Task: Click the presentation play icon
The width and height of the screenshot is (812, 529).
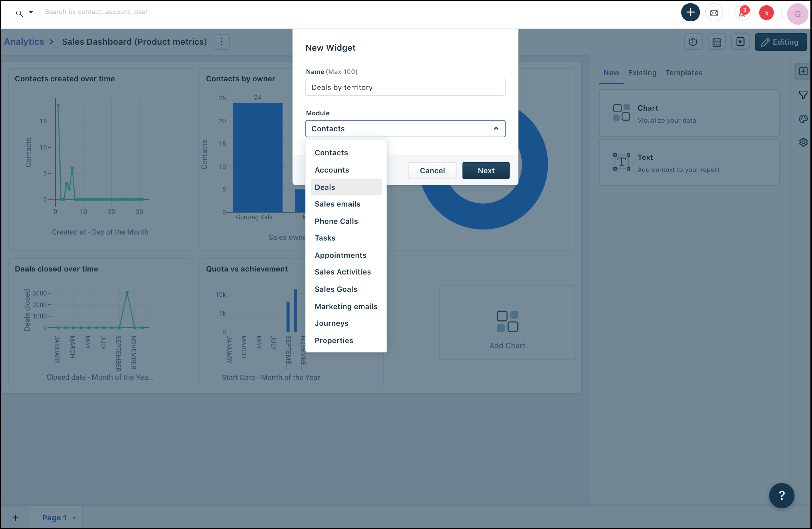Action: tap(740, 42)
